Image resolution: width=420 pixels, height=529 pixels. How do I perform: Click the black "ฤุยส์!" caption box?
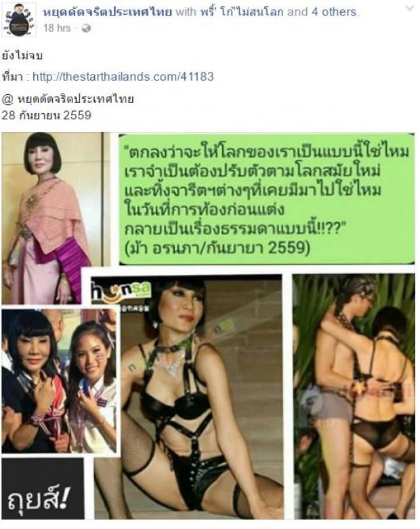point(43,488)
